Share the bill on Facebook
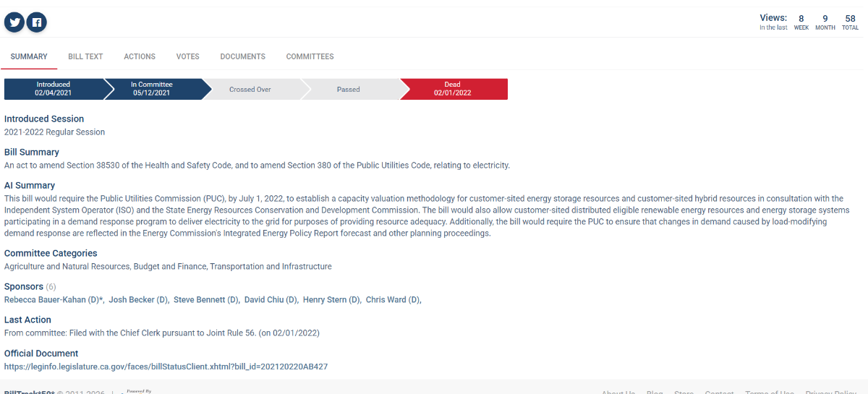Viewport: 868px width, 394px height. click(36, 22)
